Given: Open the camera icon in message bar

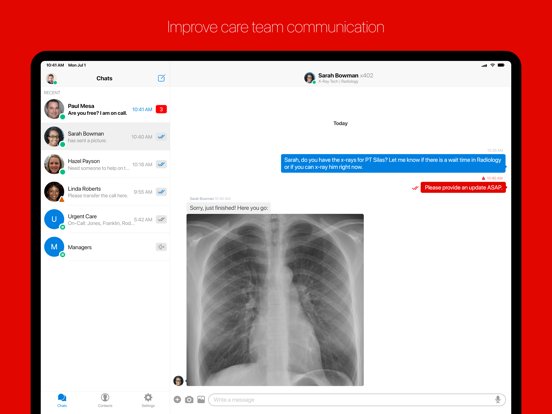Looking at the screenshot, I should tap(189, 400).
